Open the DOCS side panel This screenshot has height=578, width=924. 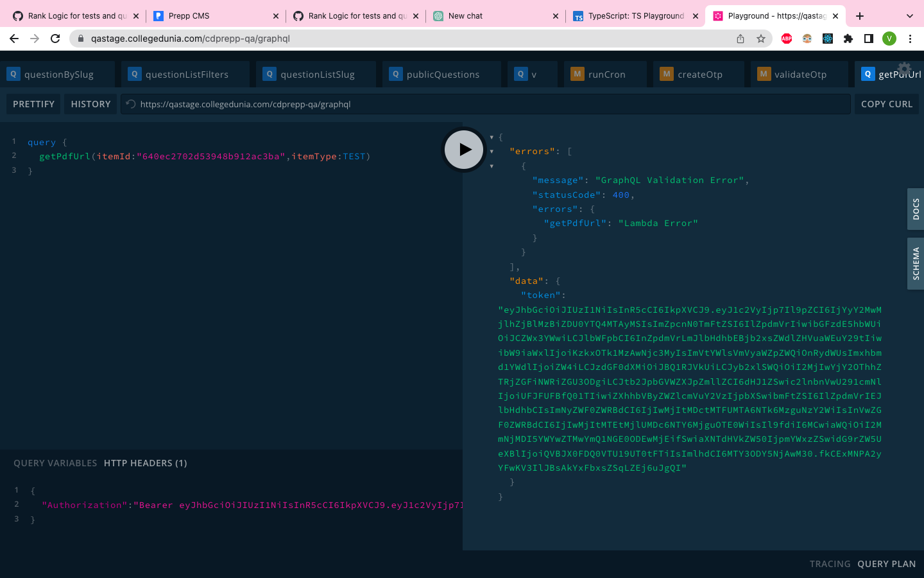(x=916, y=209)
